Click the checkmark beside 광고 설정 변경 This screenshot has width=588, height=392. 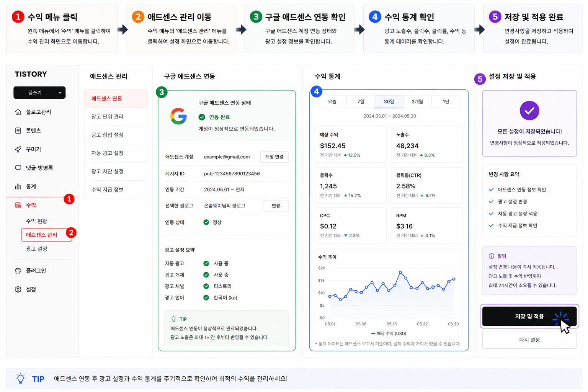491,201
